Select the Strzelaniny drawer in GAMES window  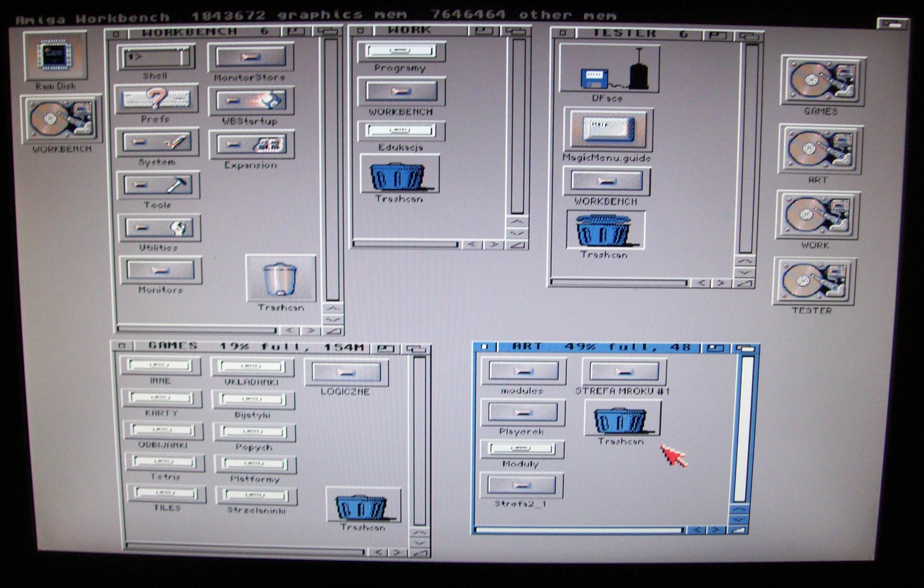[256, 496]
